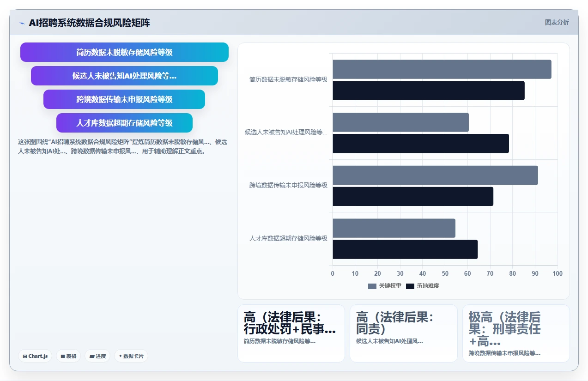Click the dark 落地难度 bar for 跨境数据传输未申报
The width and height of the screenshot is (588, 381).
413,196
